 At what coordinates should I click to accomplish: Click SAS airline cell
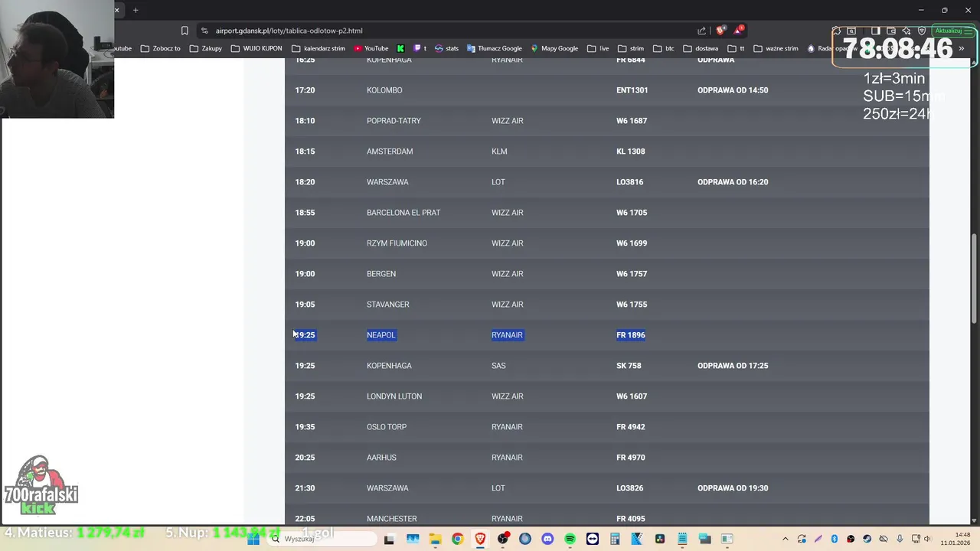498,366
